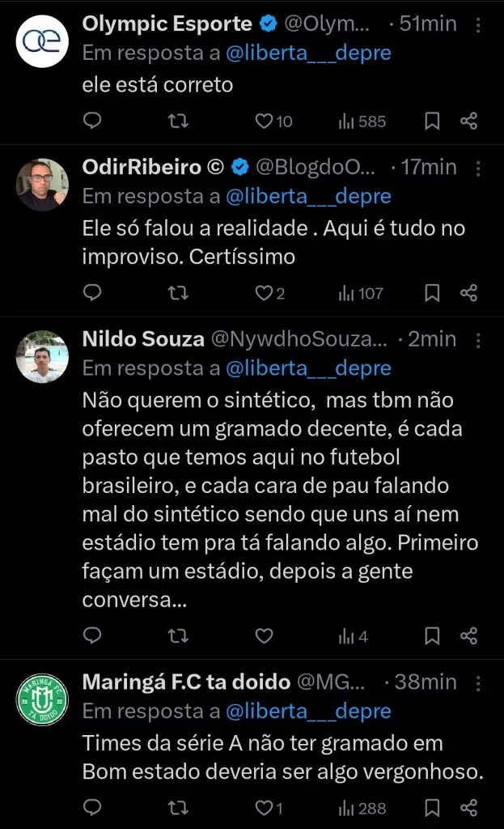Open Nildo Souza's profile name
The image size is (504, 829).
pyautogui.click(x=143, y=339)
